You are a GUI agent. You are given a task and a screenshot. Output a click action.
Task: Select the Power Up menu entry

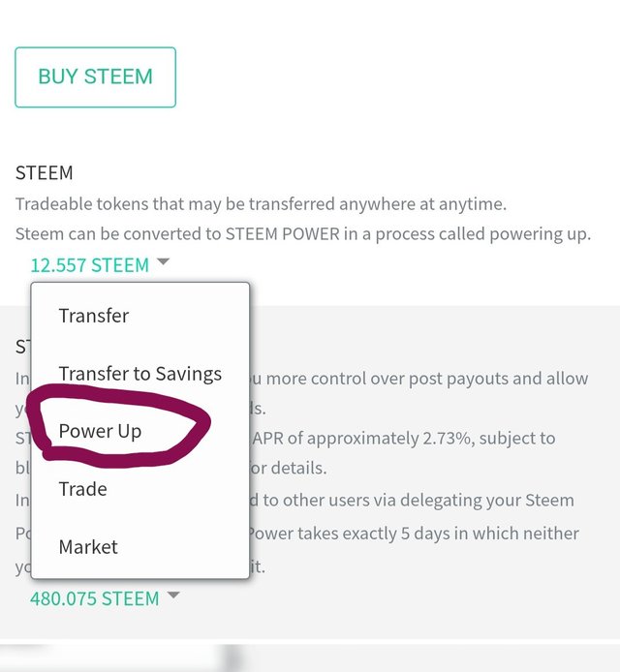pos(101,431)
